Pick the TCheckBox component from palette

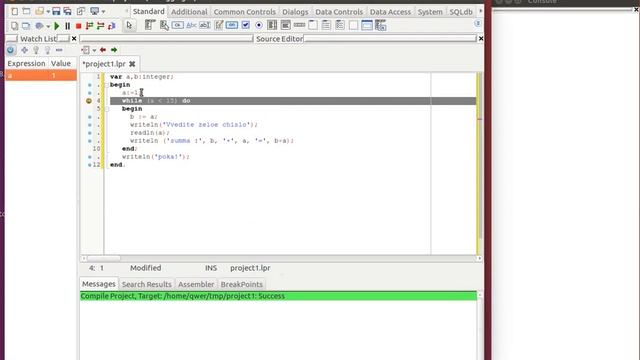tap(245, 25)
